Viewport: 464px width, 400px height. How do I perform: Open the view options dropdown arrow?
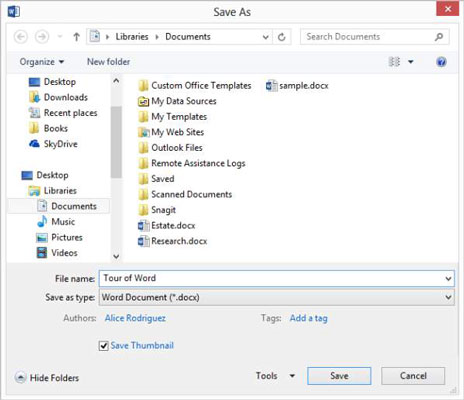[x=411, y=62]
